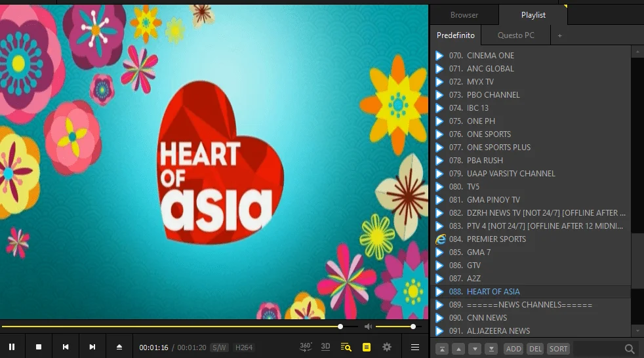644x358 pixels.
Task: Move playlist item up
Action: [458, 349]
